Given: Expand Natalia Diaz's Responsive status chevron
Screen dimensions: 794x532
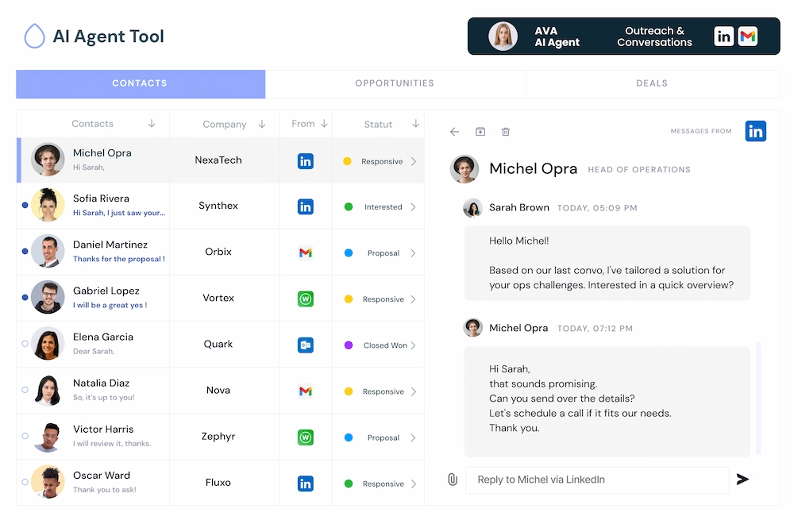Looking at the screenshot, I should 414,391.
